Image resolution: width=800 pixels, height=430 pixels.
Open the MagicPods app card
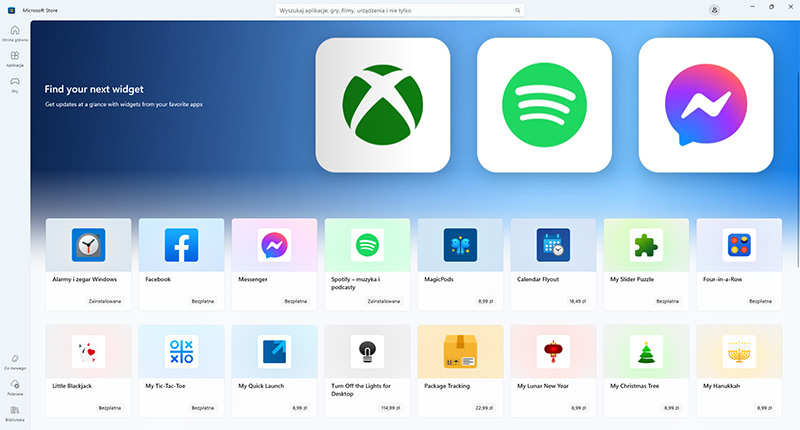pyautogui.click(x=460, y=264)
